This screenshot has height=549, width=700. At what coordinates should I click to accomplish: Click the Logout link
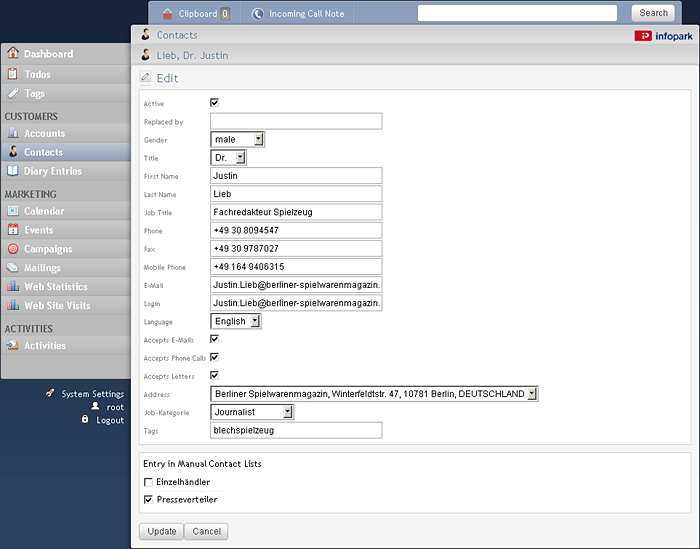[x=110, y=420]
